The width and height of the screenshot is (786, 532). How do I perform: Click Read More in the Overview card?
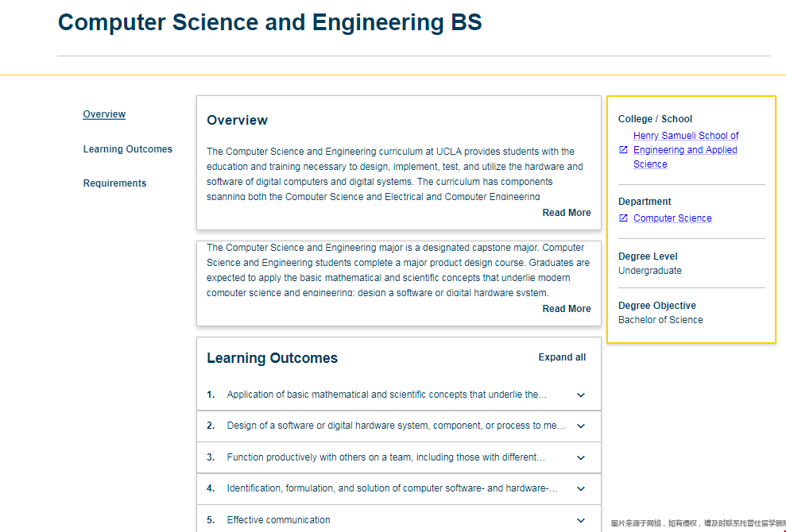point(567,212)
